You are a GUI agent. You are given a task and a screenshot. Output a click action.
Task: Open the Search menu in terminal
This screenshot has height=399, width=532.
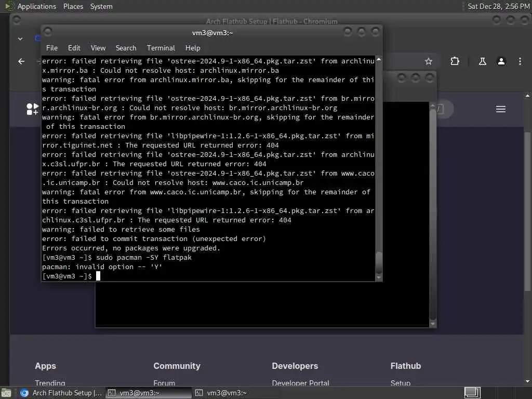126,48
